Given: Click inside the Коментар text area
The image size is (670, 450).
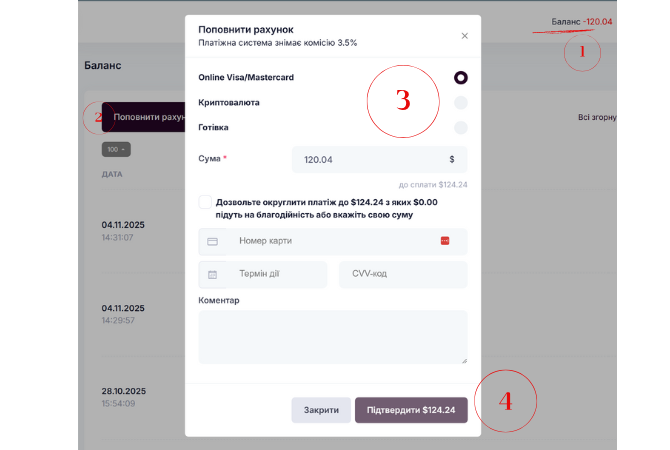Looking at the screenshot, I should point(332,336).
